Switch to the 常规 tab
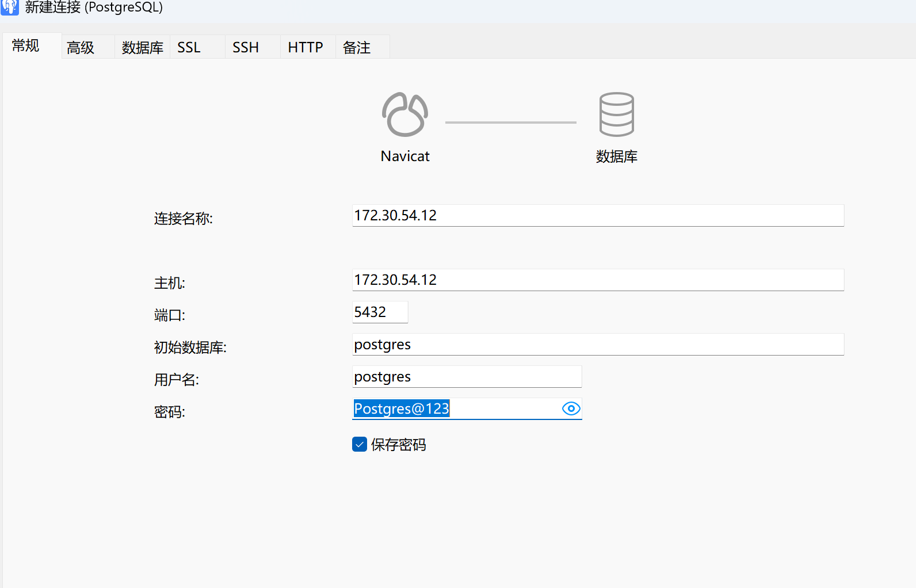Viewport: 916px width, 588px height. coord(32,45)
